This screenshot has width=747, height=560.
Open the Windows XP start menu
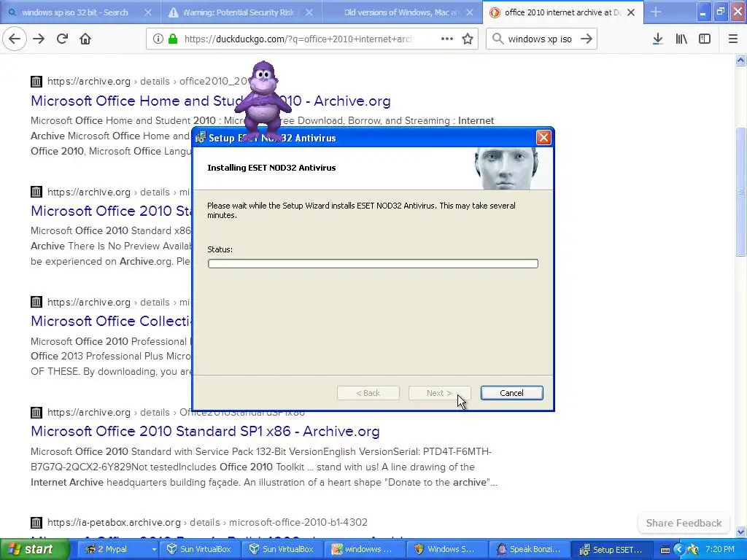tap(34, 549)
